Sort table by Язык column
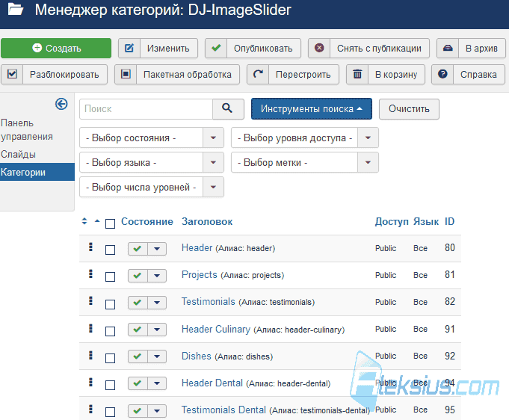Screen dimensions: 509x420 click(426, 222)
